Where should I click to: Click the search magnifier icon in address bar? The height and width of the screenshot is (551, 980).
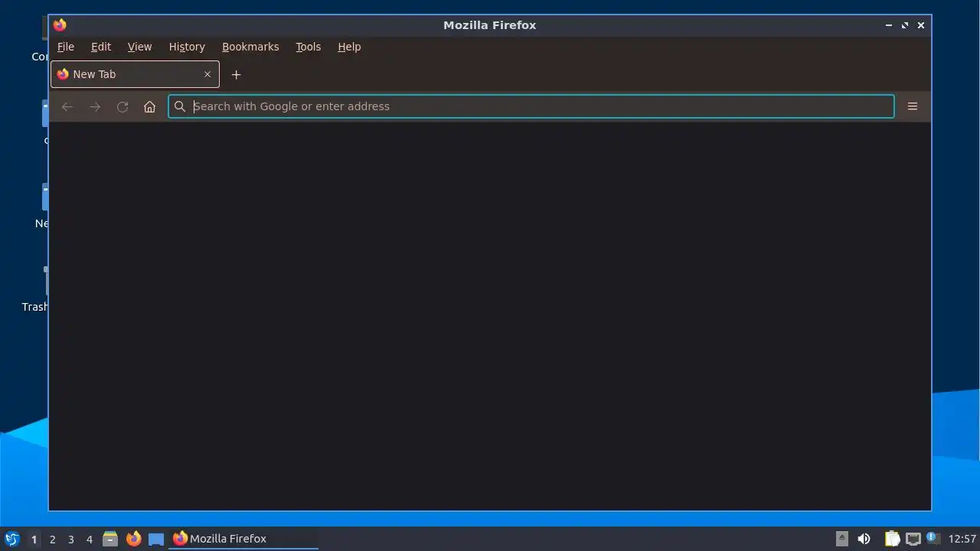click(x=180, y=106)
